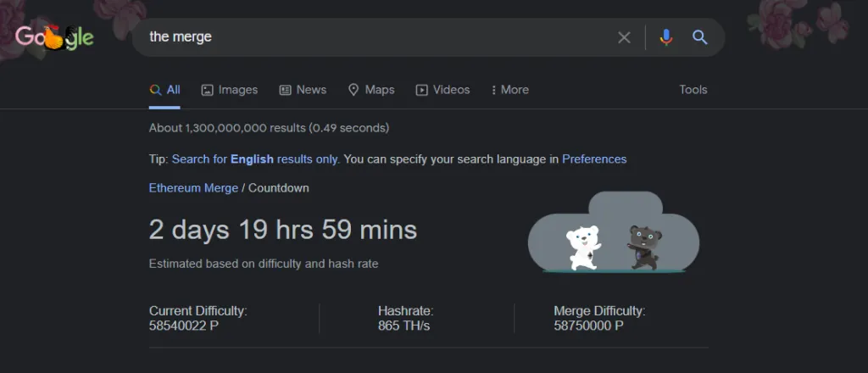Viewport: 868px width, 373px height.
Task: Clear the search box with the X
Action: [624, 37]
